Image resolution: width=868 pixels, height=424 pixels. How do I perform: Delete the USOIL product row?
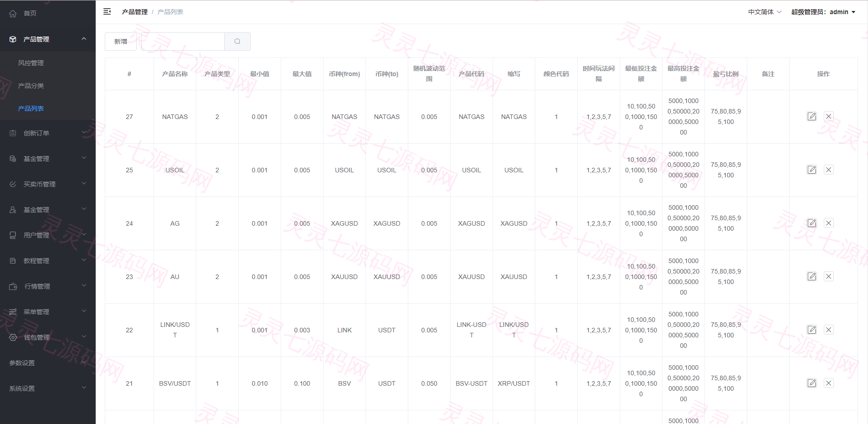(x=828, y=170)
